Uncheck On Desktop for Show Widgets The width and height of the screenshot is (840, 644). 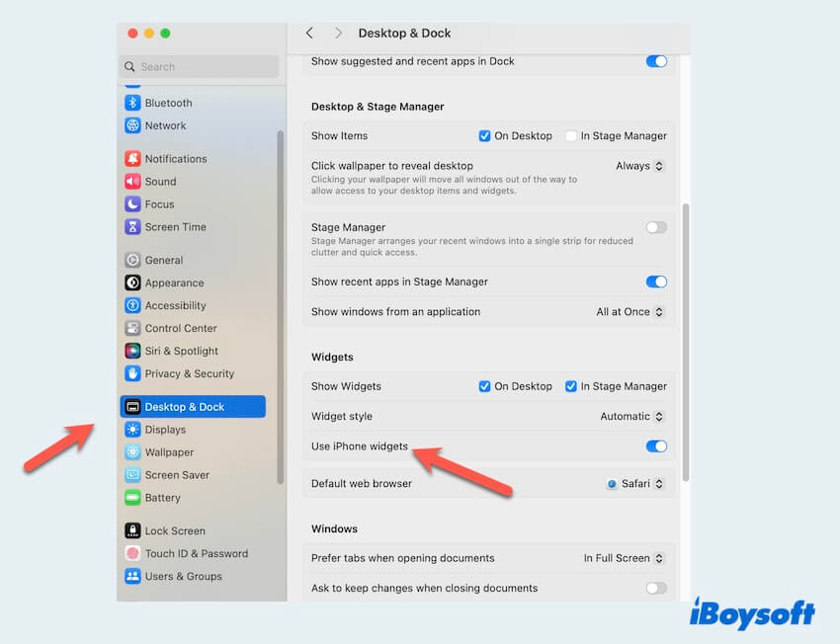point(483,386)
